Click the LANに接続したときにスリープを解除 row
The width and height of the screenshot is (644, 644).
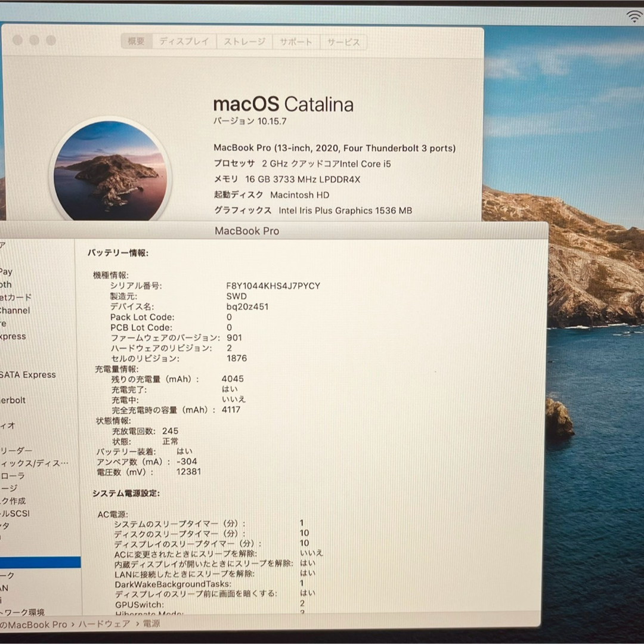click(x=215, y=574)
